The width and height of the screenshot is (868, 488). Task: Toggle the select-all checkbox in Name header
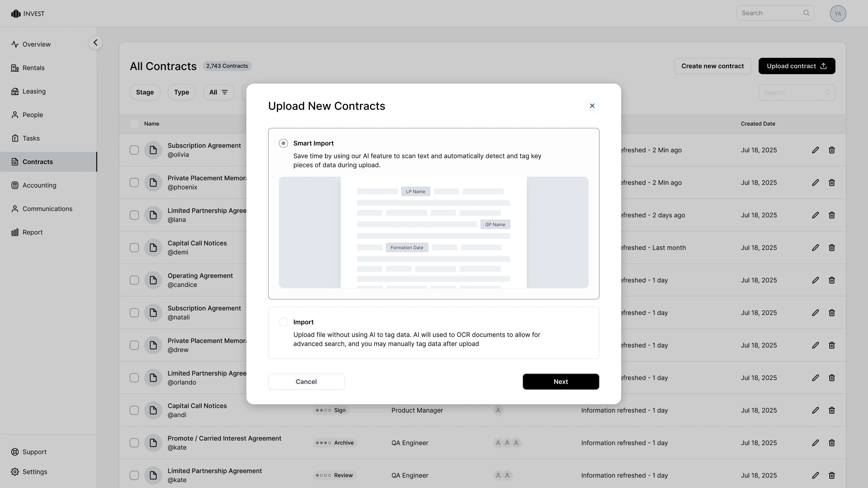point(134,124)
